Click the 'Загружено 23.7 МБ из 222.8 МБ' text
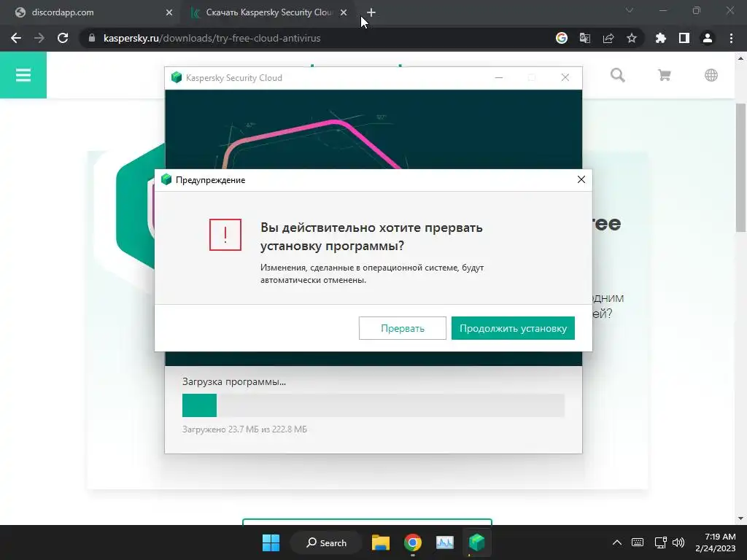Screen dimensions: 747x560 click(x=244, y=429)
